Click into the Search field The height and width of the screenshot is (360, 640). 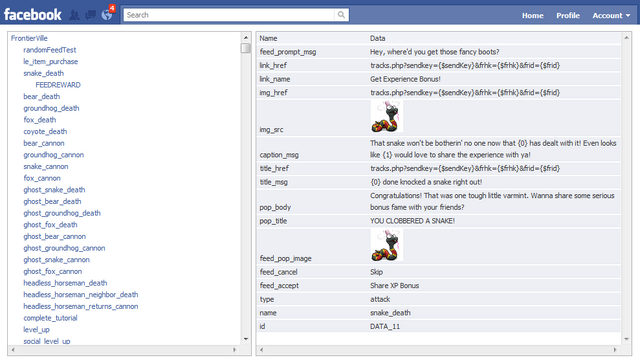pyautogui.click(x=229, y=15)
